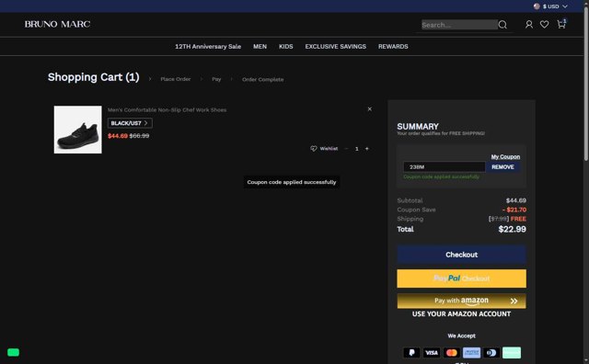The height and width of the screenshot is (364, 589).
Task: Open the USD currency dropdown
Action: click(555, 6)
